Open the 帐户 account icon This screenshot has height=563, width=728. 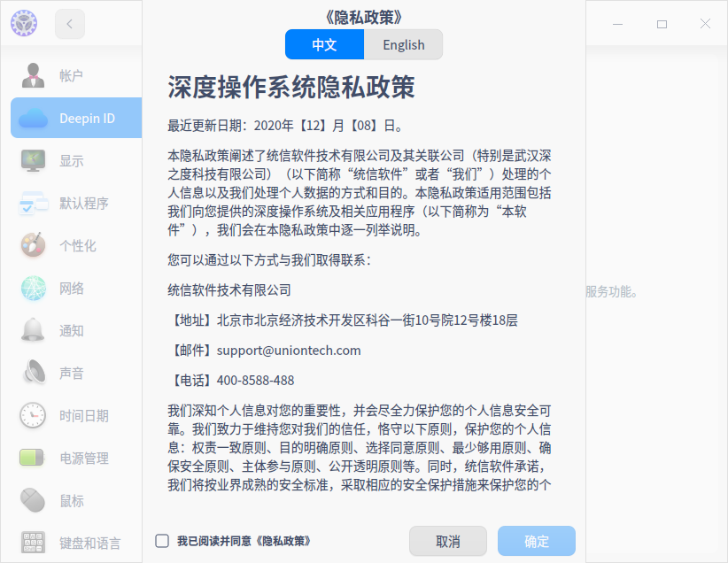(33, 75)
